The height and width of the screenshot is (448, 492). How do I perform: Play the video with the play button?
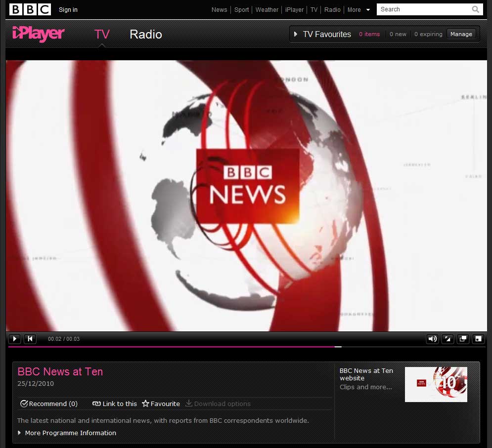(14, 338)
